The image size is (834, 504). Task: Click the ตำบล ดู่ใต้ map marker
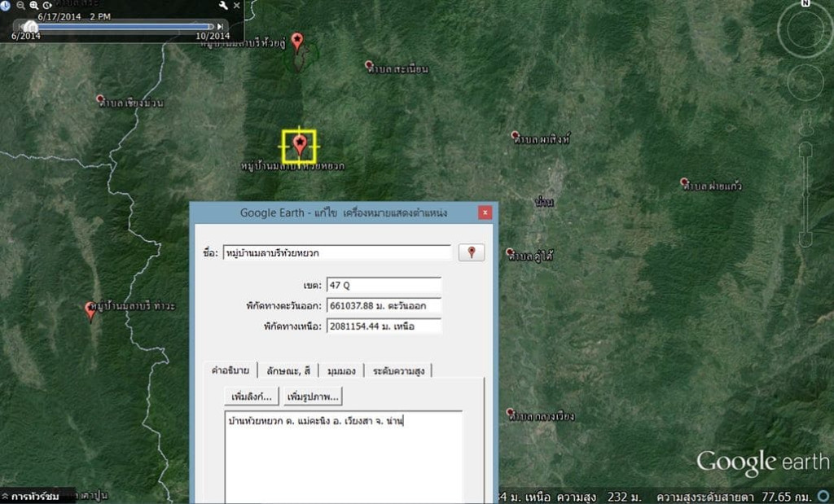pos(510,252)
